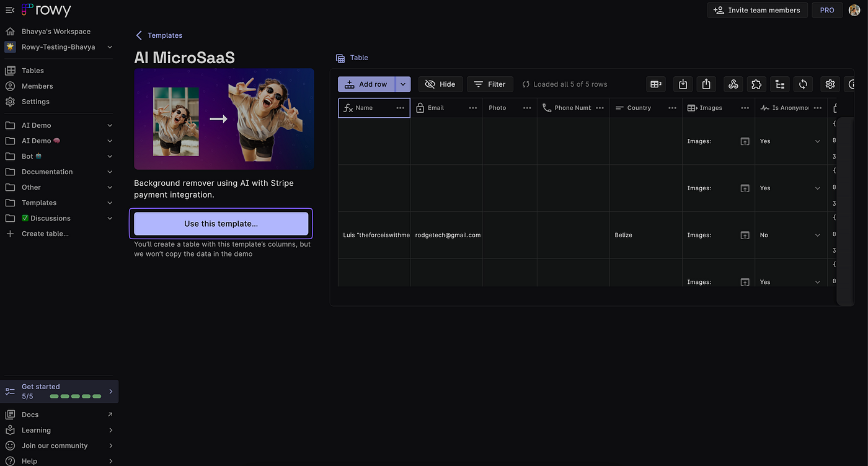Open the Name column menu dots

click(401, 108)
